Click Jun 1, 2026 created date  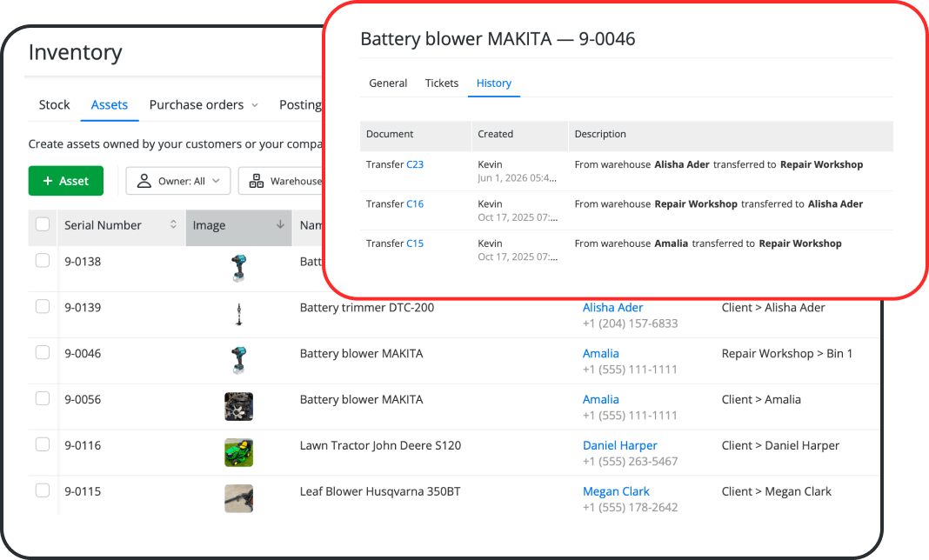[x=518, y=177]
